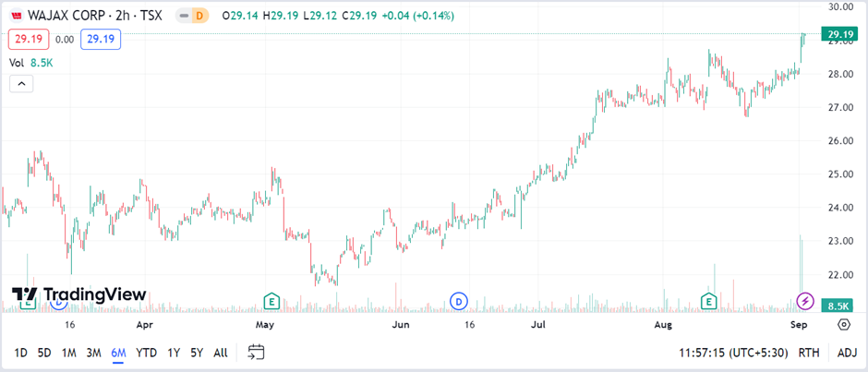Open the timezone menu at 11:57:15 (UTC+5:30)
The image size is (868, 372).
tap(735, 353)
